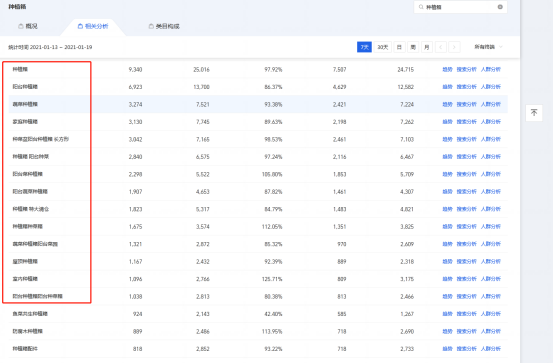Click the percentage 112.05%

272,227
